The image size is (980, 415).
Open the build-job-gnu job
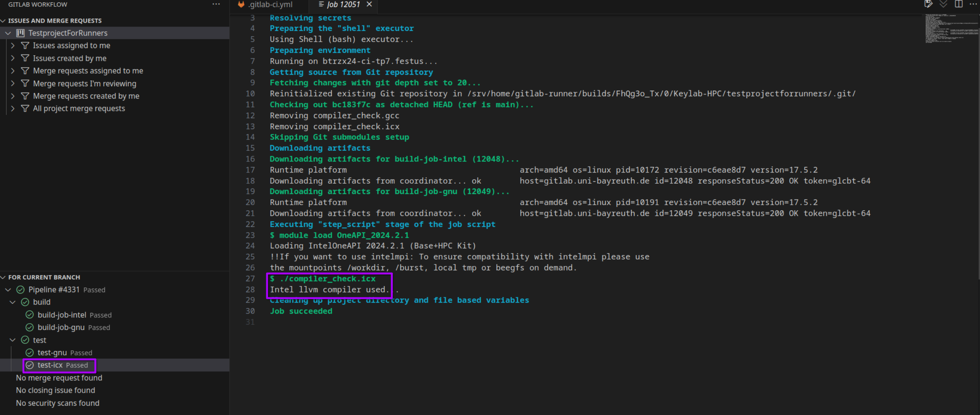[x=114, y=328]
